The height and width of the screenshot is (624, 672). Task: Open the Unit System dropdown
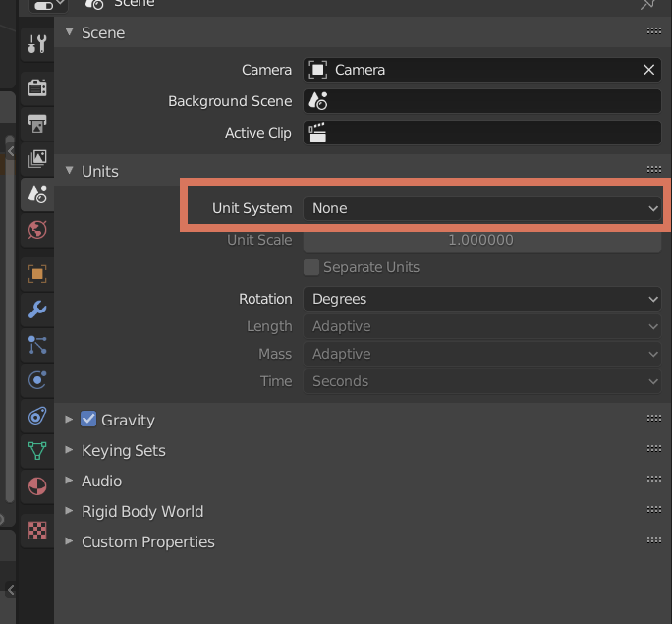point(482,208)
